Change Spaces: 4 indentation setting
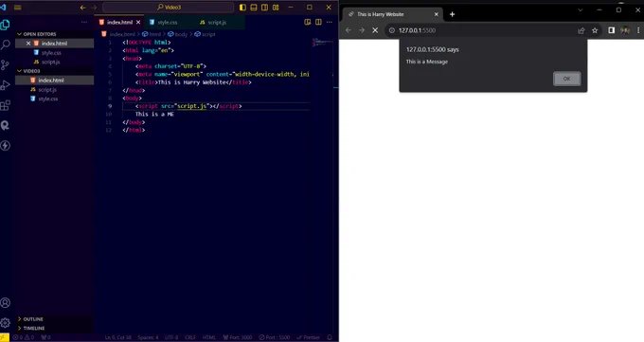This screenshot has height=342, width=644. pos(148,337)
